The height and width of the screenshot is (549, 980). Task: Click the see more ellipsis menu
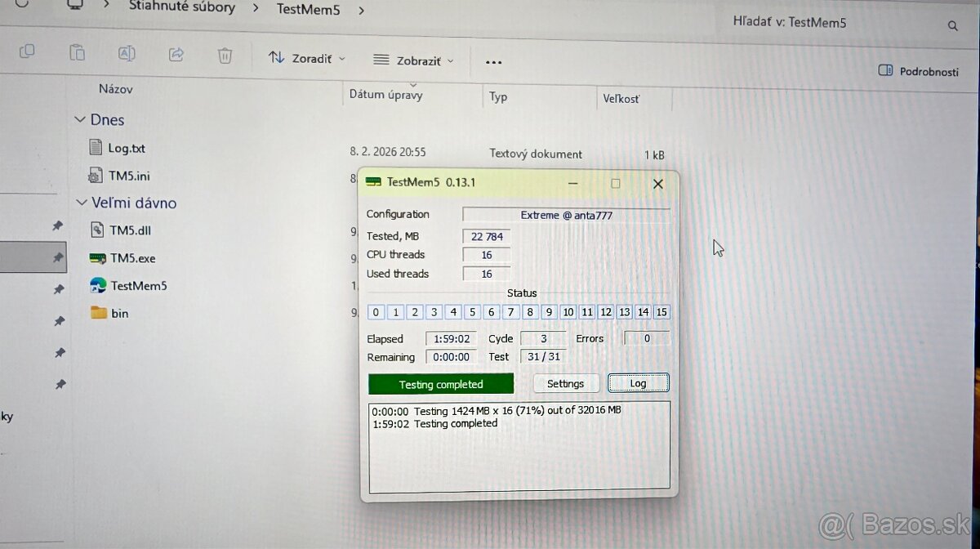coord(493,60)
